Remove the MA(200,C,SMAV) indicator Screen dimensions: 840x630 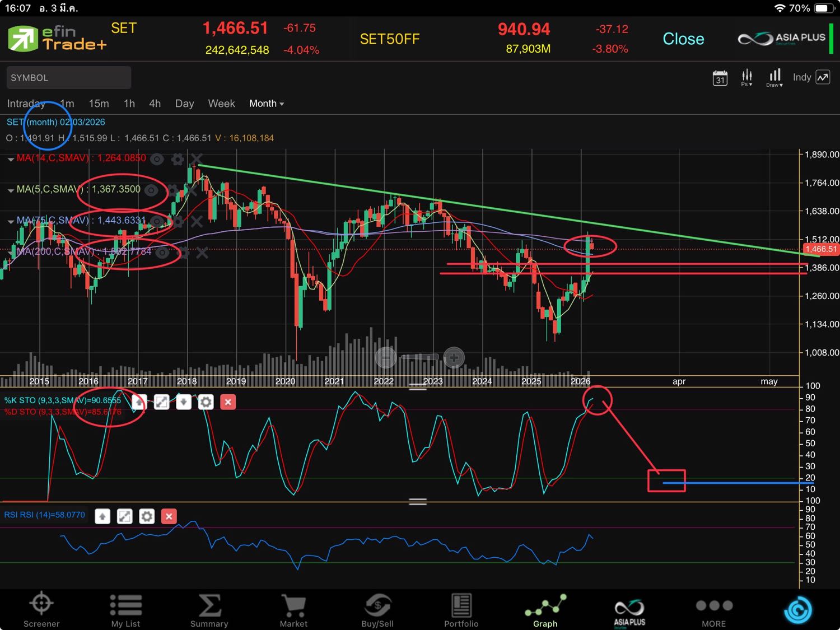coord(202,253)
